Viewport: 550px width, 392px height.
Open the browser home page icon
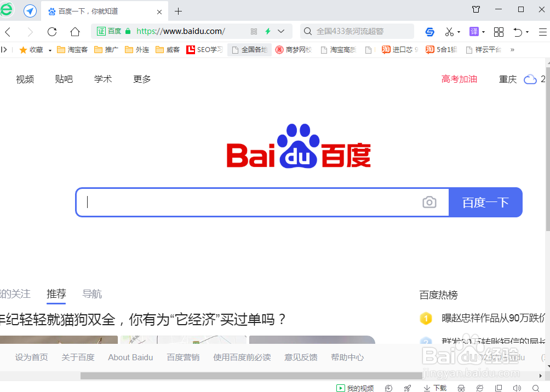click(75, 32)
